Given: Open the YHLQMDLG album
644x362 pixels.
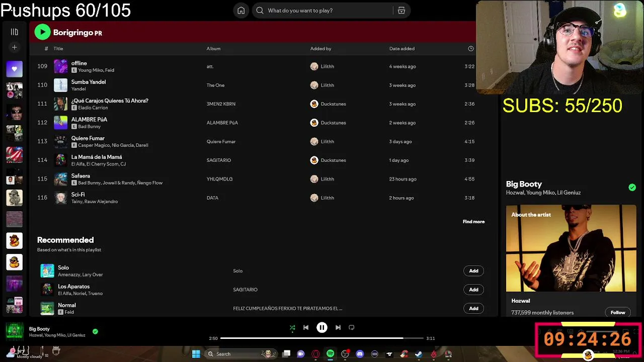Looking at the screenshot, I should click(x=219, y=179).
